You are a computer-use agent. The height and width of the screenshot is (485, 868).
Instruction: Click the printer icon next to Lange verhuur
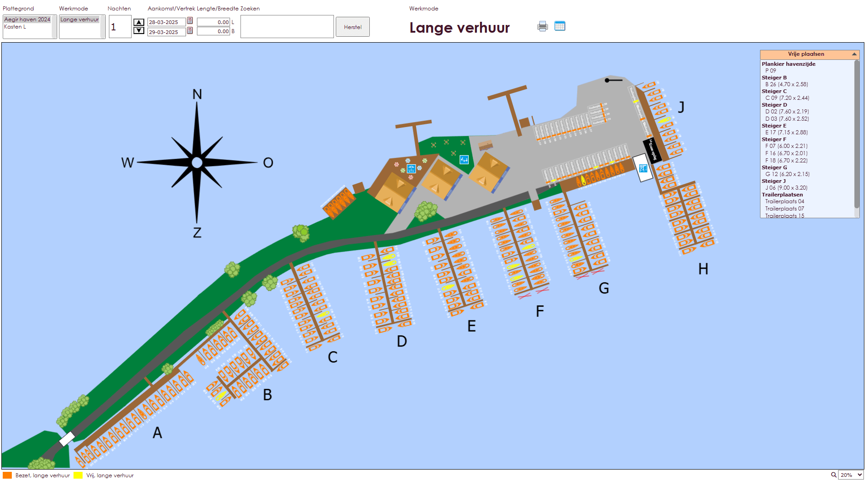pos(542,26)
